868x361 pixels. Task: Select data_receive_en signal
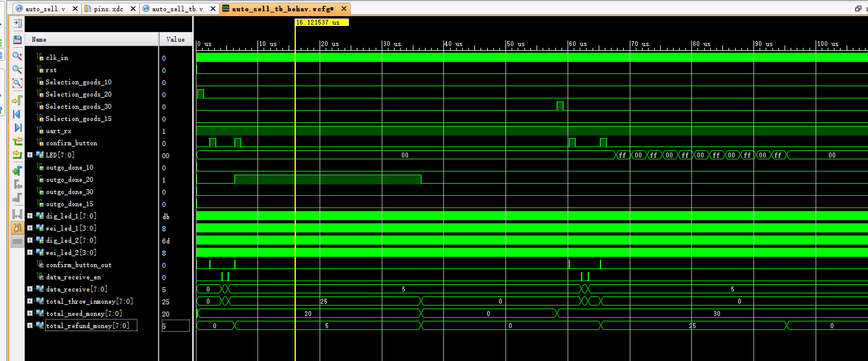73,277
